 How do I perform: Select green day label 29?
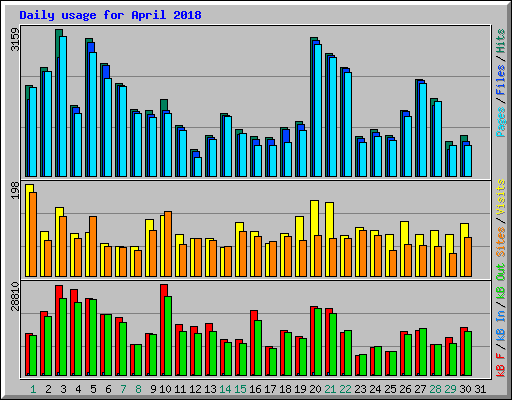pos(450,389)
